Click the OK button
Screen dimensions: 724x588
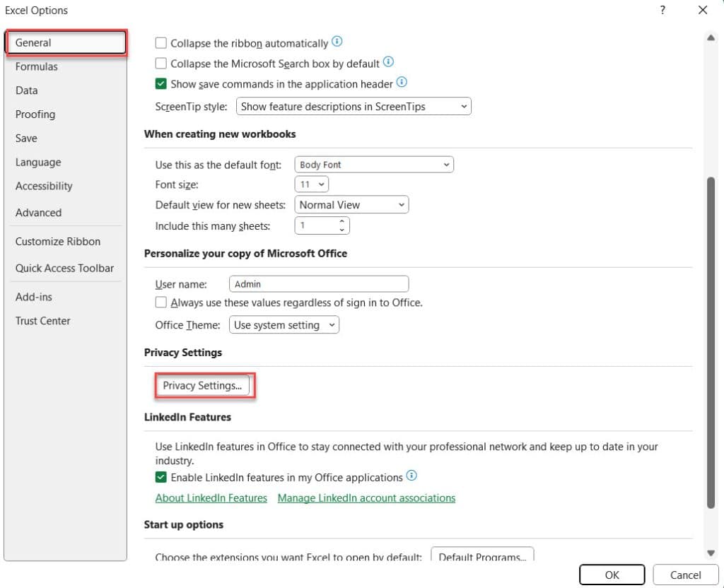point(612,575)
